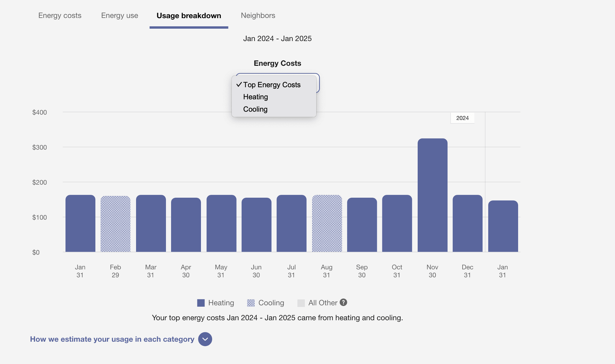Click the Cooling dotted legend swatch

pyautogui.click(x=251, y=303)
